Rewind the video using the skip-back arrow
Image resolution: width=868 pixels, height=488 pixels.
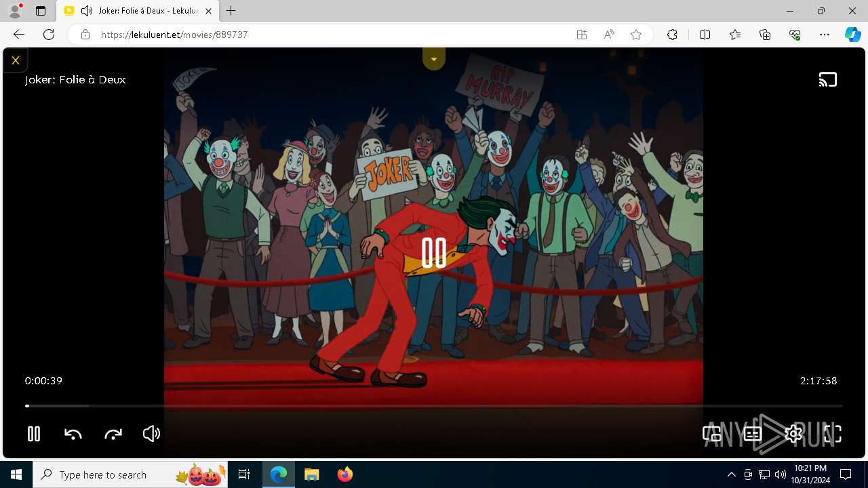(73, 434)
